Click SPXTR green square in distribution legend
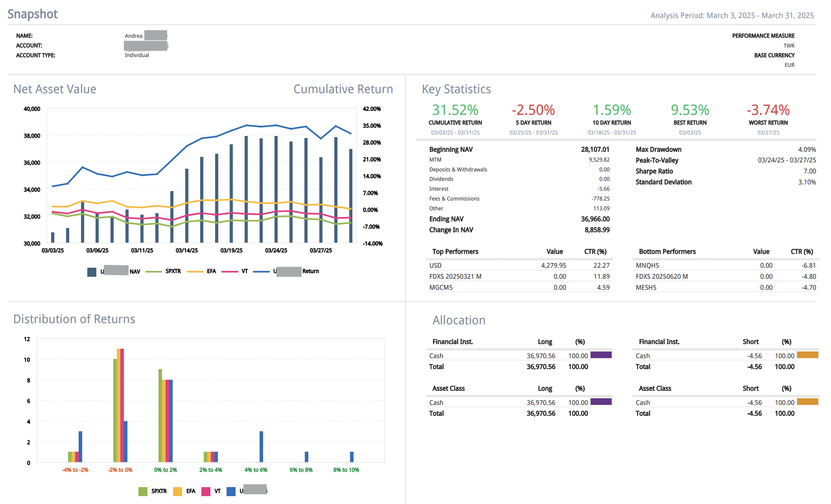This screenshot has width=831, height=504. (143, 491)
